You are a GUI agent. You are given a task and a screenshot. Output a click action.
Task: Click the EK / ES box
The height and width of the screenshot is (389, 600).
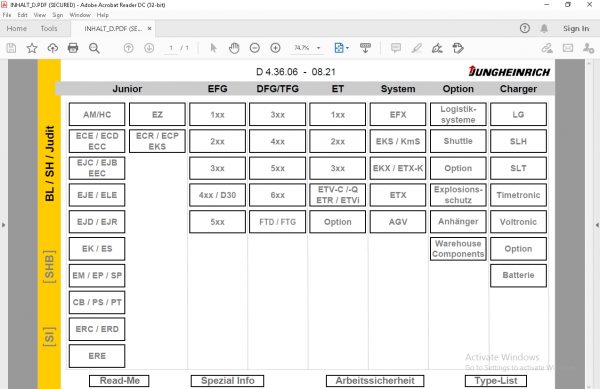click(97, 249)
